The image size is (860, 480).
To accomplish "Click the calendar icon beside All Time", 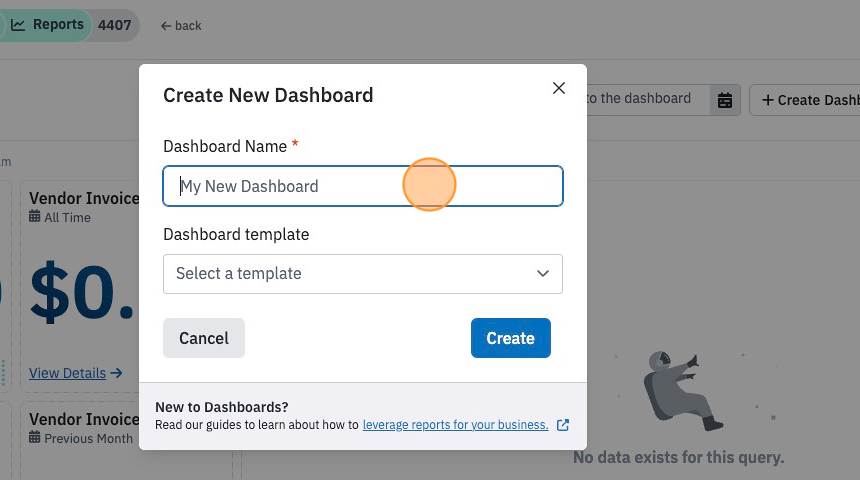I will 35,216.
